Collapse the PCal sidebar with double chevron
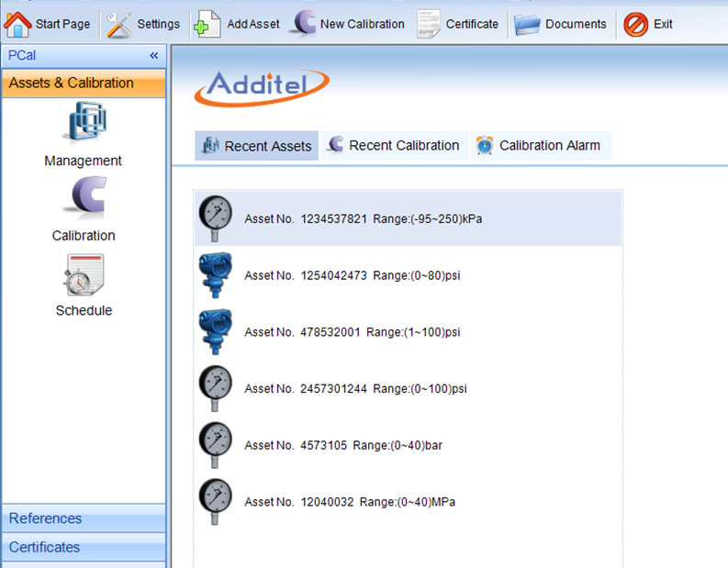The image size is (728, 568). (153, 56)
